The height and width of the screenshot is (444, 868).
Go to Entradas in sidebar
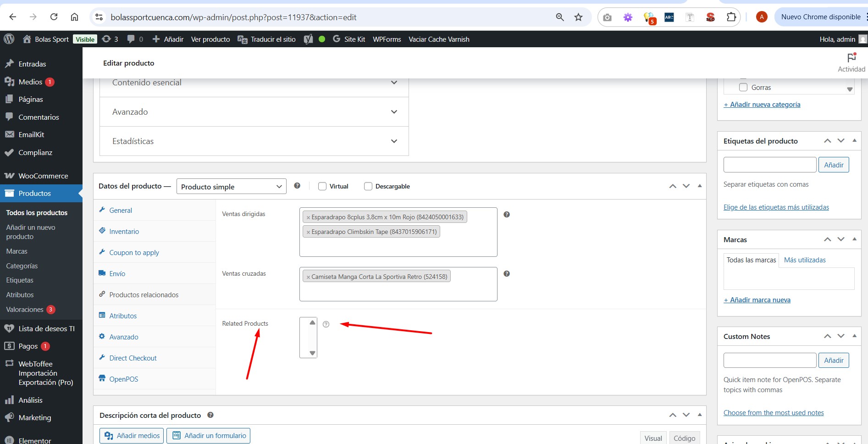click(32, 64)
